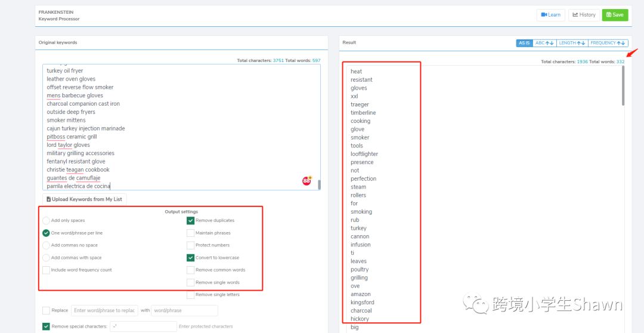Enable Include word frequency count

(x=46, y=270)
